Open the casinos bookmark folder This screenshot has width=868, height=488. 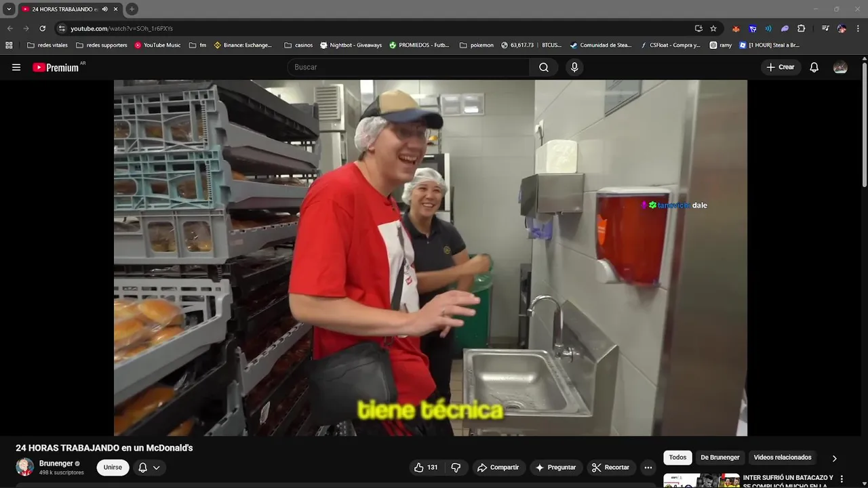pyautogui.click(x=298, y=45)
